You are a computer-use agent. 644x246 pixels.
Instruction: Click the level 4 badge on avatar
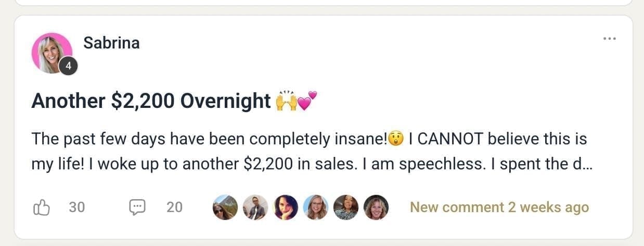click(x=68, y=66)
